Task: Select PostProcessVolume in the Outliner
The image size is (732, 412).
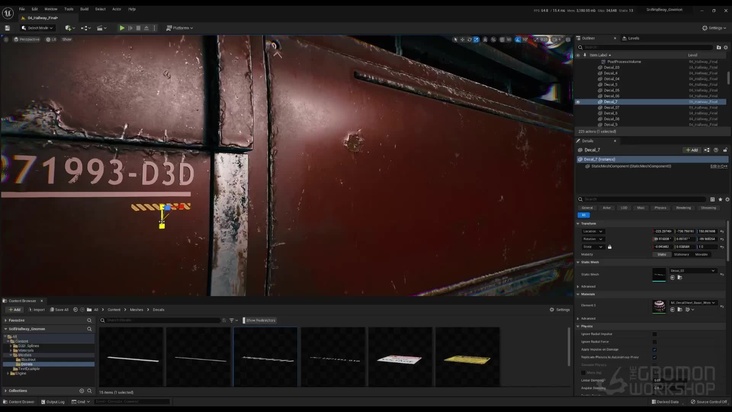Action: pyautogui.click(x=624, y=62)
